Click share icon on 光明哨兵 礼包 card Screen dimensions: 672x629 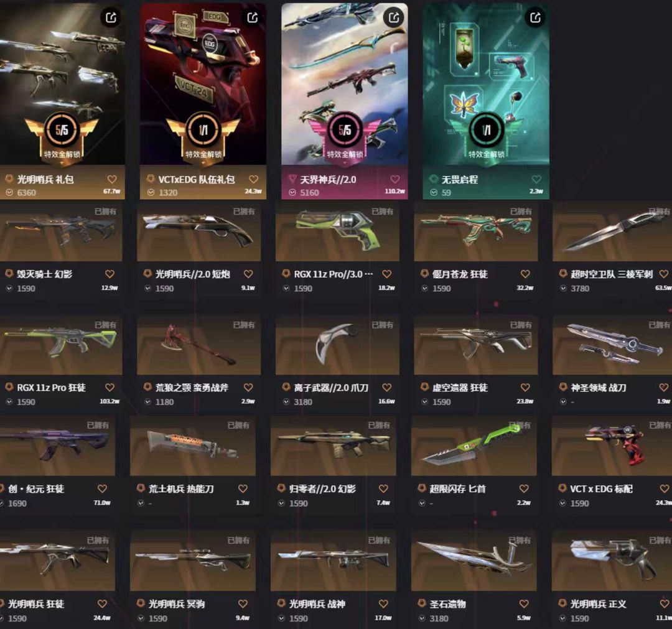[x=111, y=17]
